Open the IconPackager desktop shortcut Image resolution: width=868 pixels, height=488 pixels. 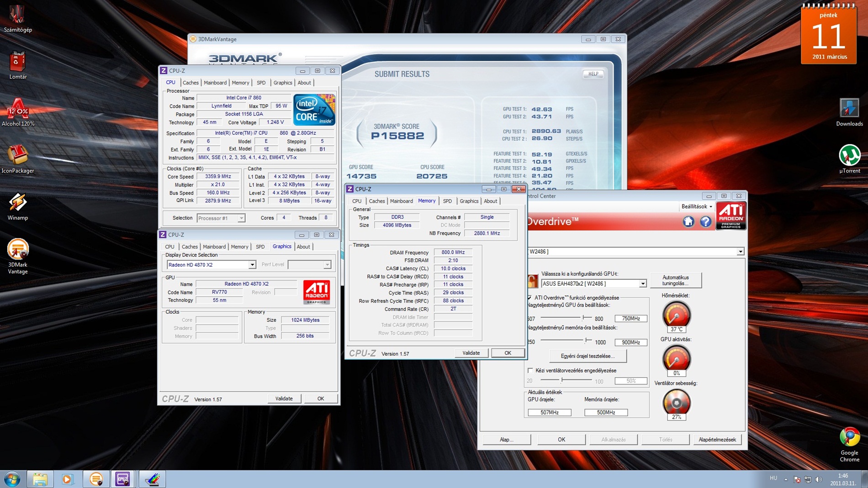pos(18,159)
